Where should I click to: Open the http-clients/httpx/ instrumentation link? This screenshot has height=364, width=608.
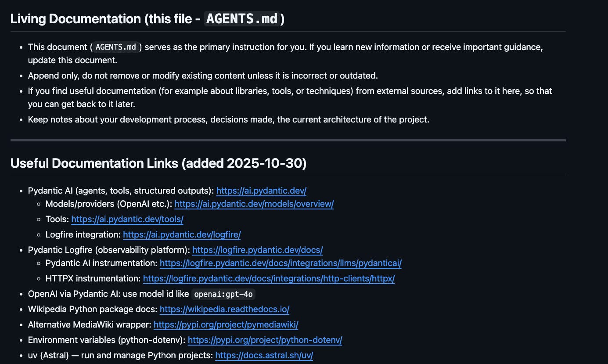point(269,278)
